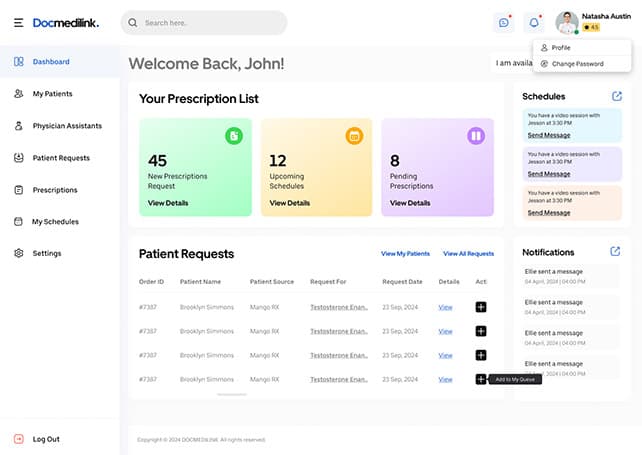
Task: Open Schedules panel external link icon
Action: (x=616, y=96)
